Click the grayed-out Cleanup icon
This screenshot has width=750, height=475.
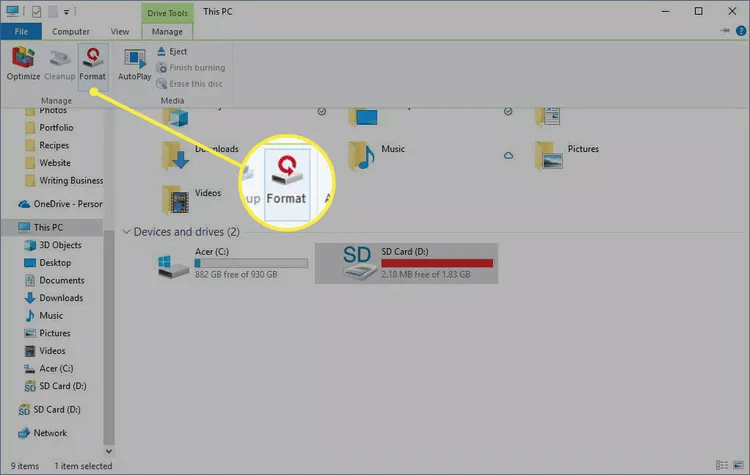point(59,64)
